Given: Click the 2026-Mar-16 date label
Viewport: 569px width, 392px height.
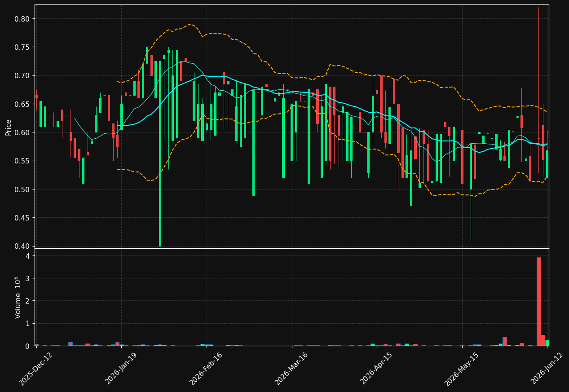Looking at the screenshot, I should pos(292,368).
